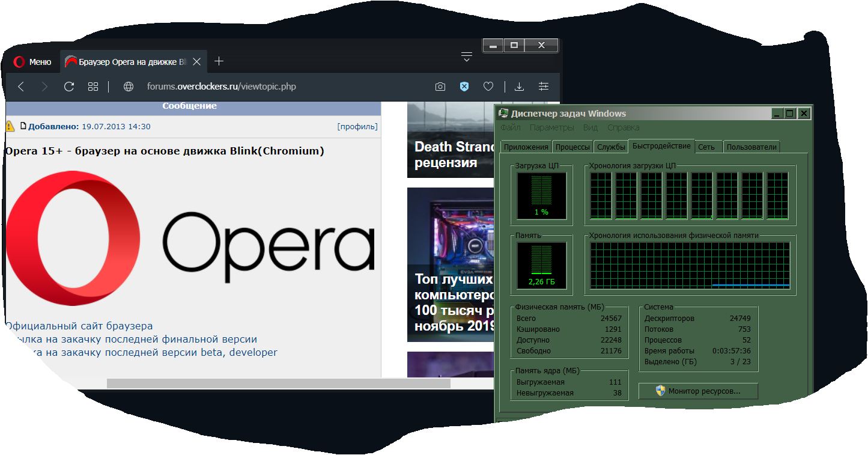Select the Быстродействие tab
The height and width of the screenshot is (455, 868).
pos(661,146)
